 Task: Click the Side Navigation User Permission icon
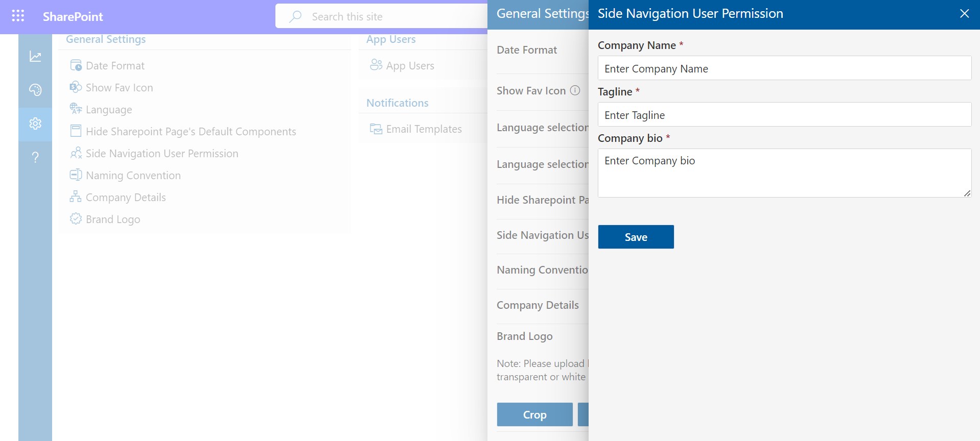click(76, 153)
